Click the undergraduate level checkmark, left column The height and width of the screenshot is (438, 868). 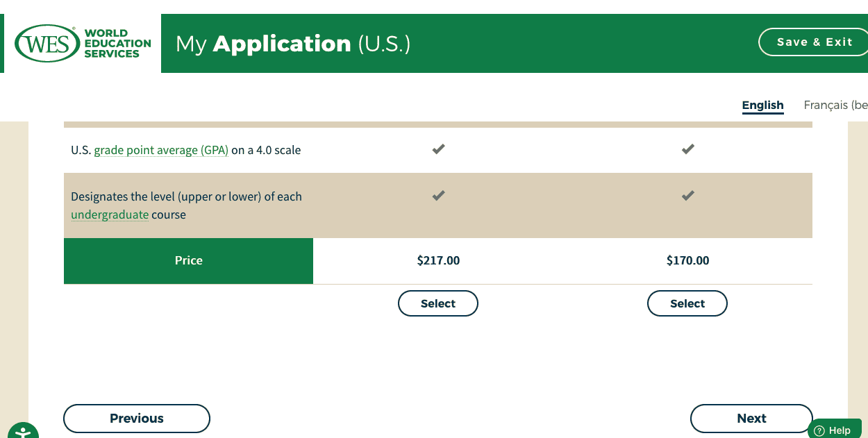point(438,195)
